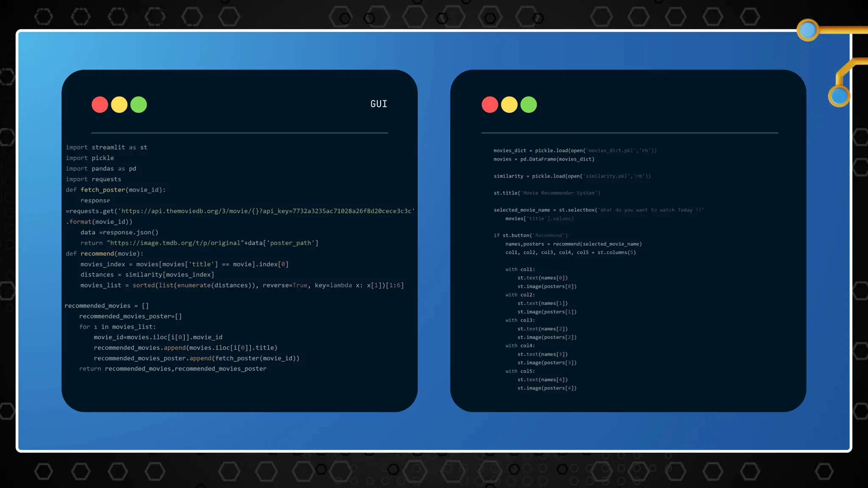
Task: Click the 'with col4:' line
Action: (520, 345)
